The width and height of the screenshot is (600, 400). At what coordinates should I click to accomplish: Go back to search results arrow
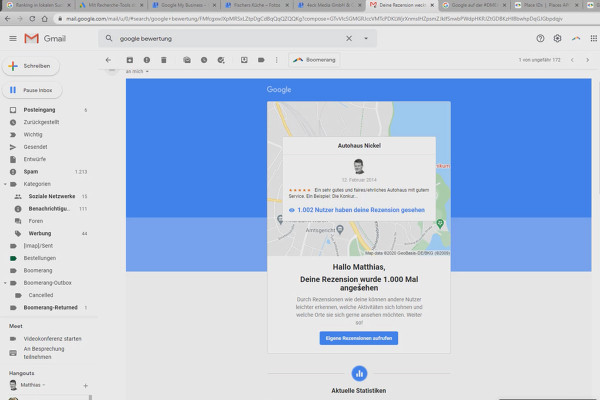(x=108, y=60)
